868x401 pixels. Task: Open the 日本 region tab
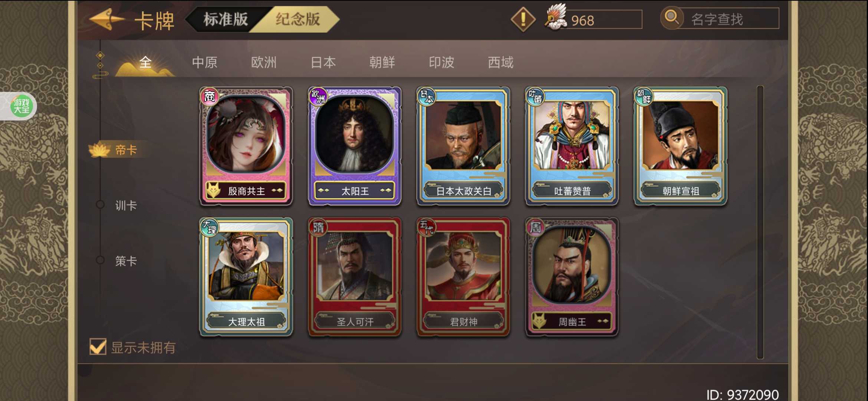click(x=323, y=62)
